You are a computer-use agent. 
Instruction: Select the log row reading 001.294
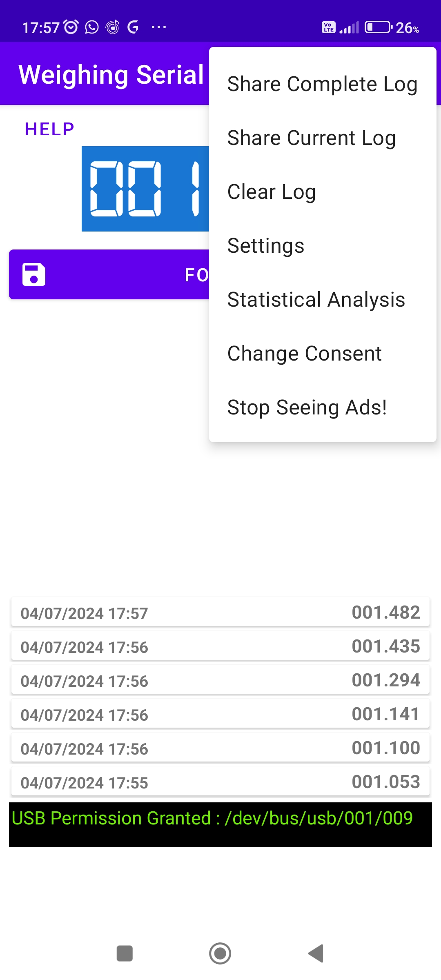[220, 680]
